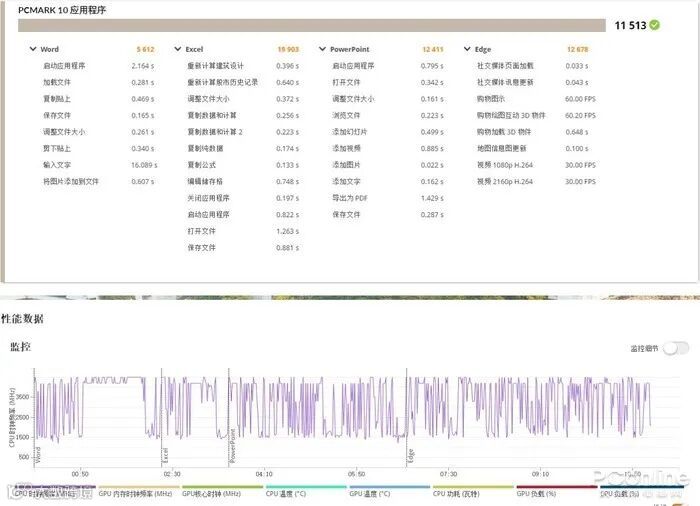Viewport: 700px width, 506px height.
Task: Click the 16.089 s value
Action: click(x=144, y=165)
